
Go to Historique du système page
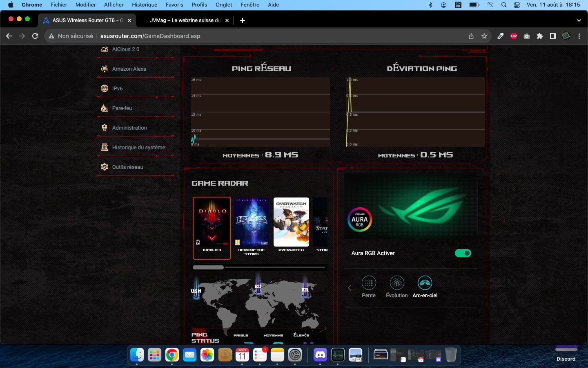(138, 147)
